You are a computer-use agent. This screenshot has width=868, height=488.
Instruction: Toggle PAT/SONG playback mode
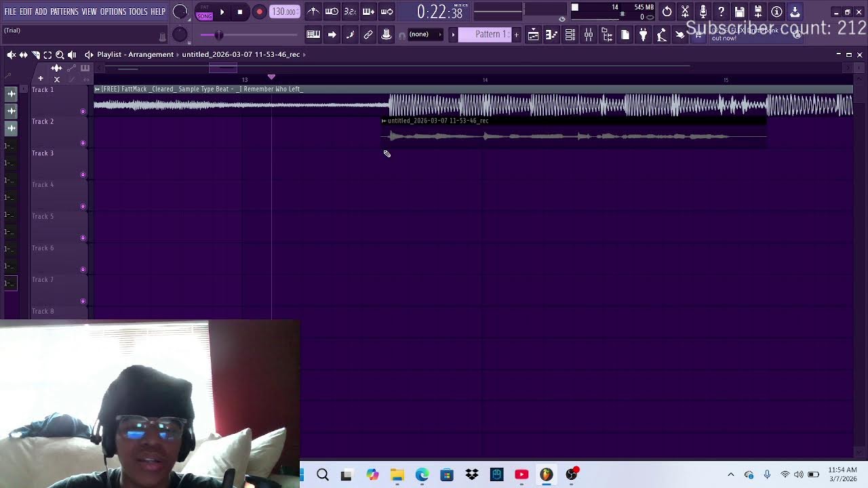(204, 12)
